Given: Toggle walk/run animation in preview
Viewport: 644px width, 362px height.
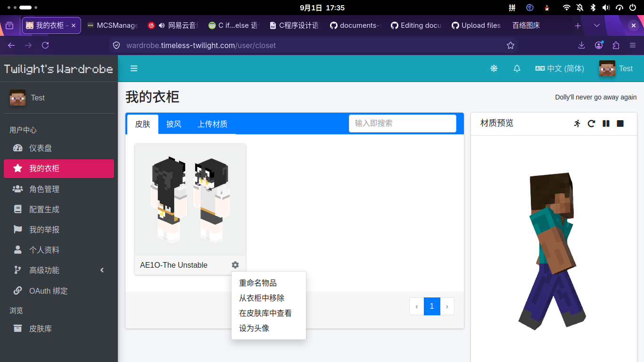Looking at the screenshot, I should point(577,123).
